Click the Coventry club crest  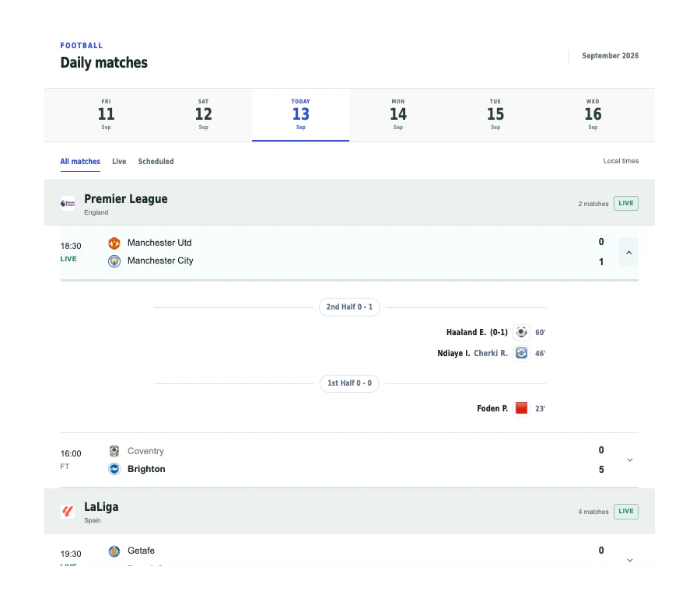tap(114, 451)
